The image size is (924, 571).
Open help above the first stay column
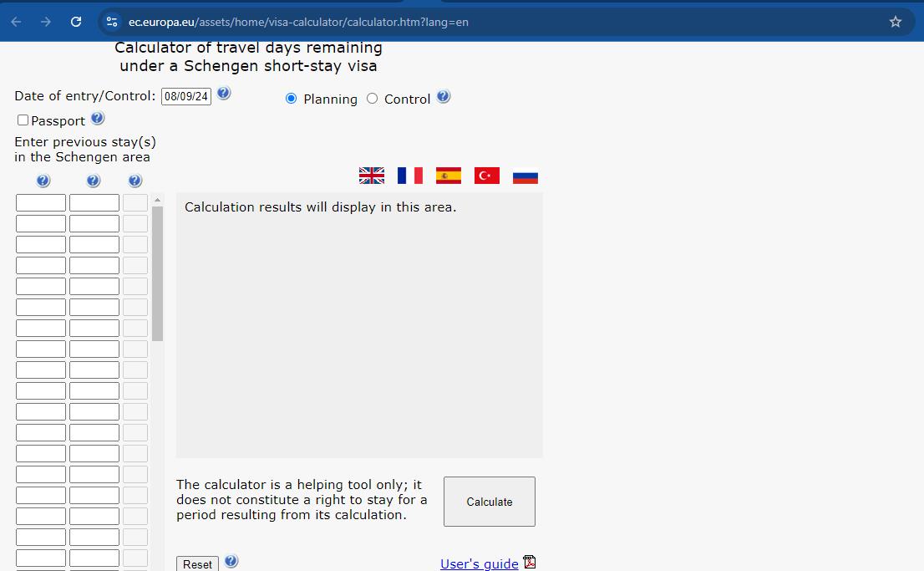tap(43, 180)
